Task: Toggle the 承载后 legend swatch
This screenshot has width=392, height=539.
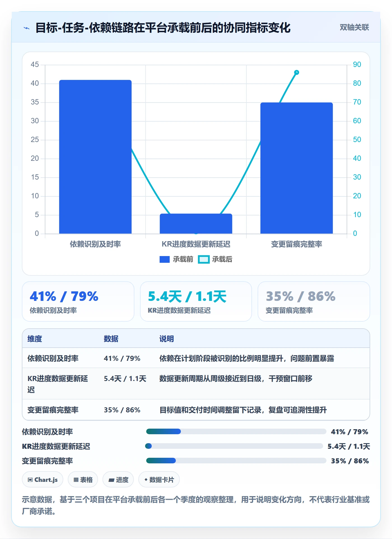Action: (204, 259)
